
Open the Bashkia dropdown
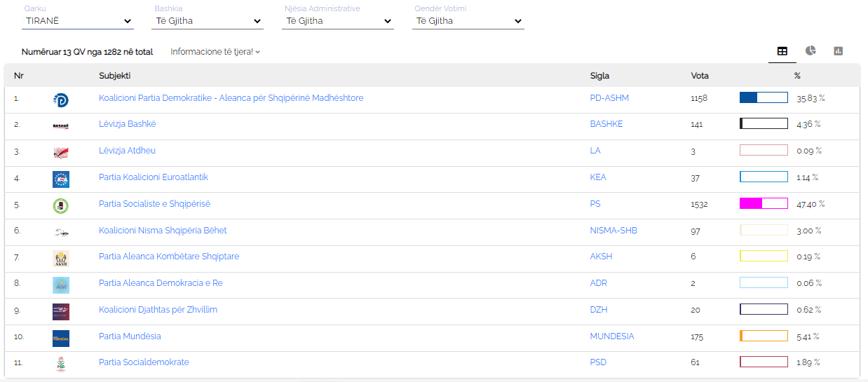tap(208, 21)
